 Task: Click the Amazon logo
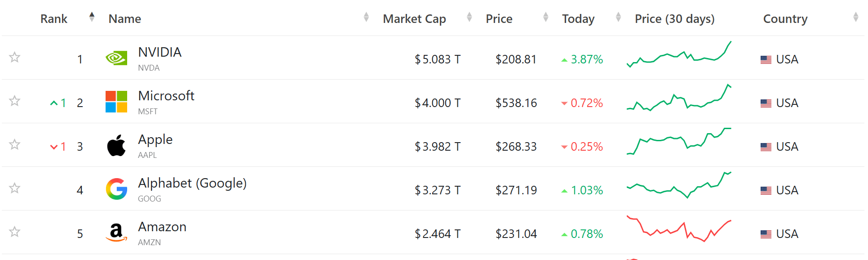116,232
